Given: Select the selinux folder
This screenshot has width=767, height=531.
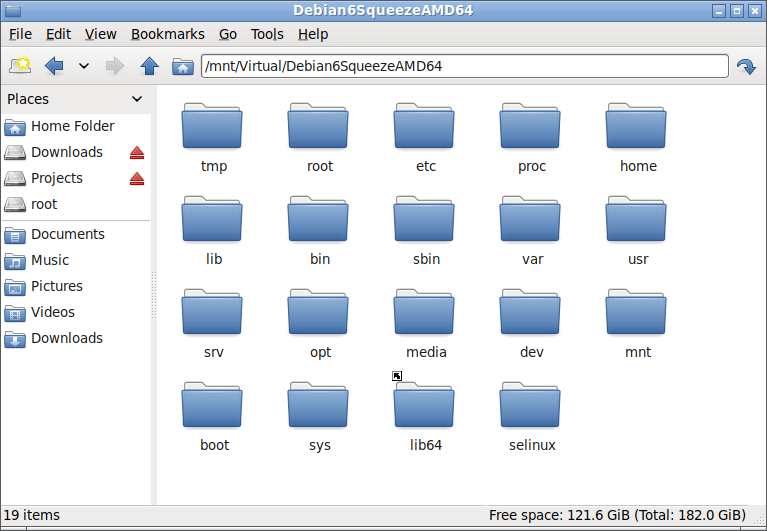Looking at the screenshot, I should point(532,417).
